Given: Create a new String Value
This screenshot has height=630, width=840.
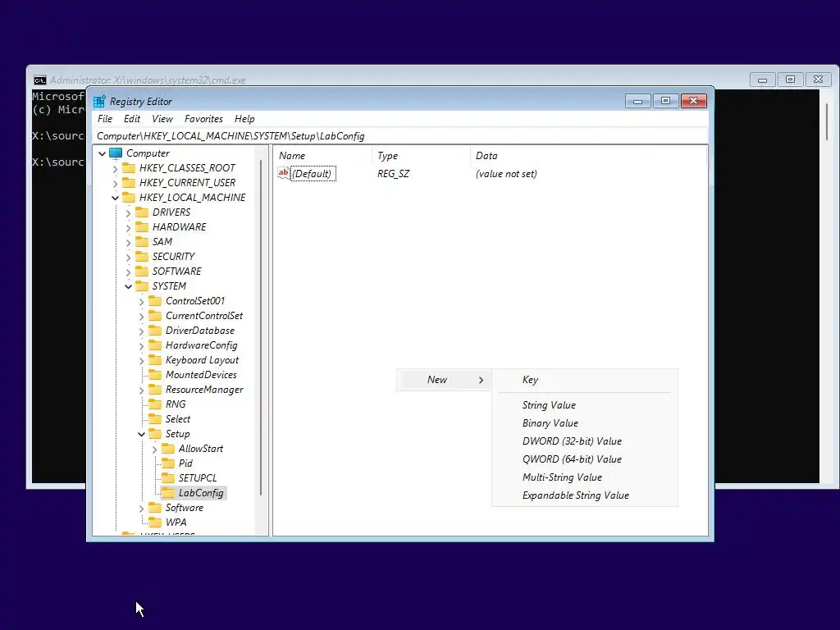Looking at the screenshot, I should tap(585, 405).
